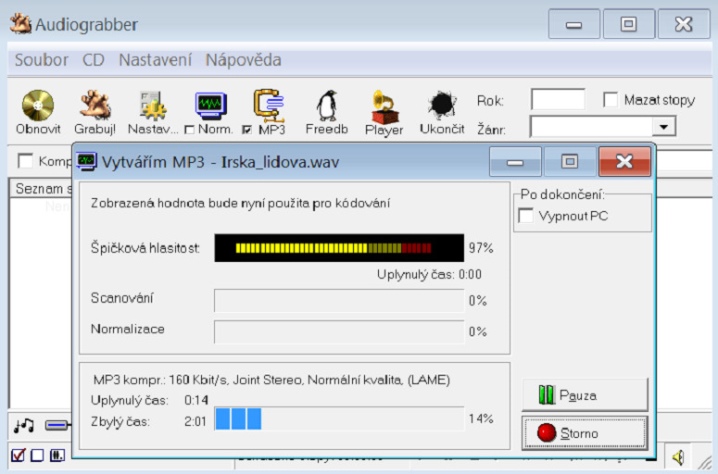Click the Norm. normalization monitor icon
The image size is (718, 474).
click(211, 105)
